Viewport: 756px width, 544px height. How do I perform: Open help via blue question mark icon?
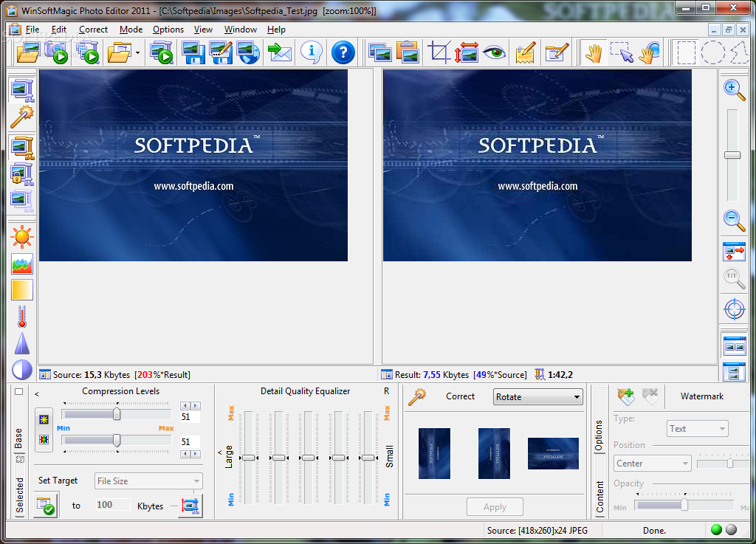click(x=343, y=52)
